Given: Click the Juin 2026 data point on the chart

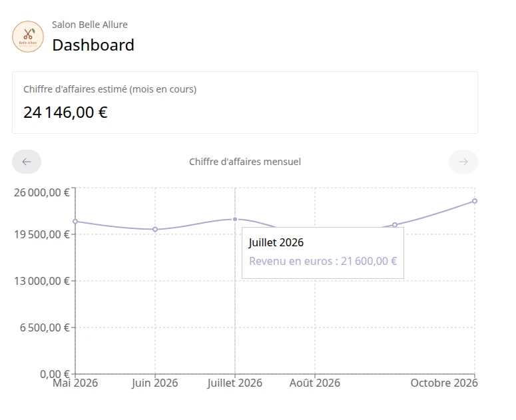Looking at the screenshot, I should pos(155,229).
